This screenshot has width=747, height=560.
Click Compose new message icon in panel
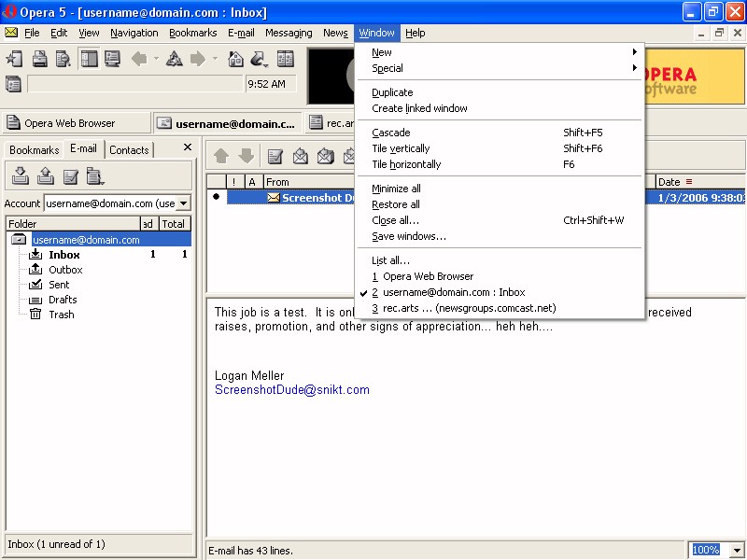pyautogui.click(x=70, y=176)
